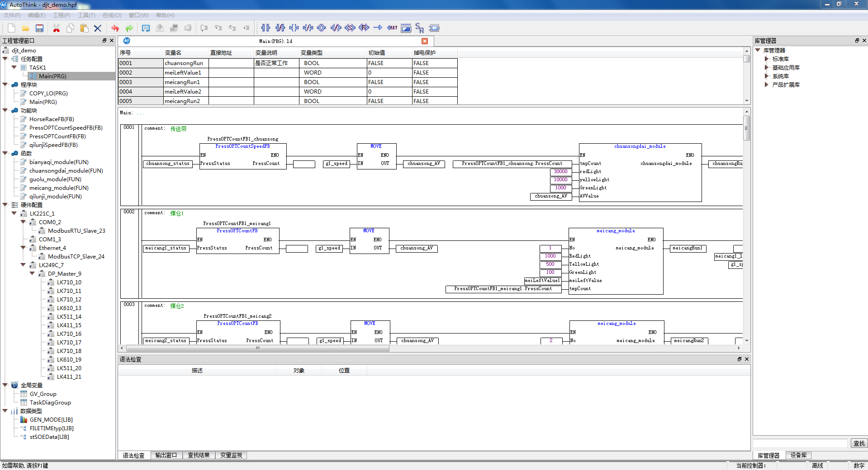Open the 工程(P) menu
This screenshot has width=868, height=470.
tap(62, 15)
